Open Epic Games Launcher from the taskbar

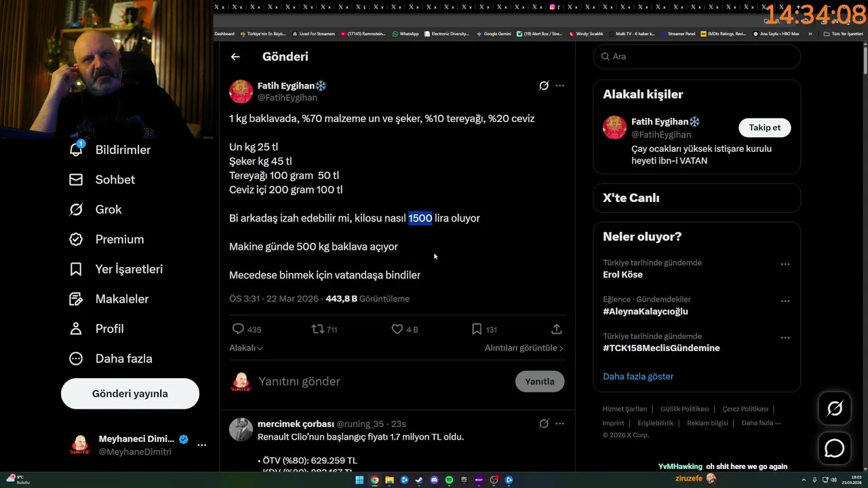point(464,480)
